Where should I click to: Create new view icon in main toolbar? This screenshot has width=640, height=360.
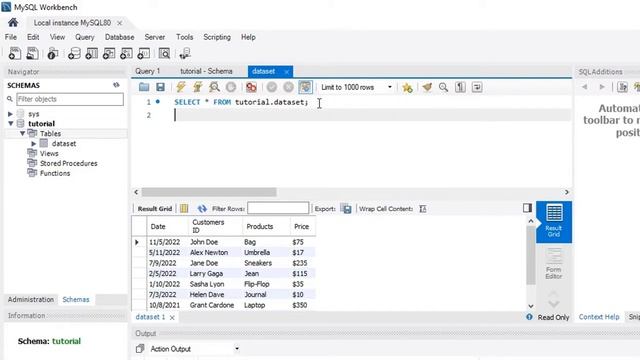pyautogui.click(x=109, y=53)
